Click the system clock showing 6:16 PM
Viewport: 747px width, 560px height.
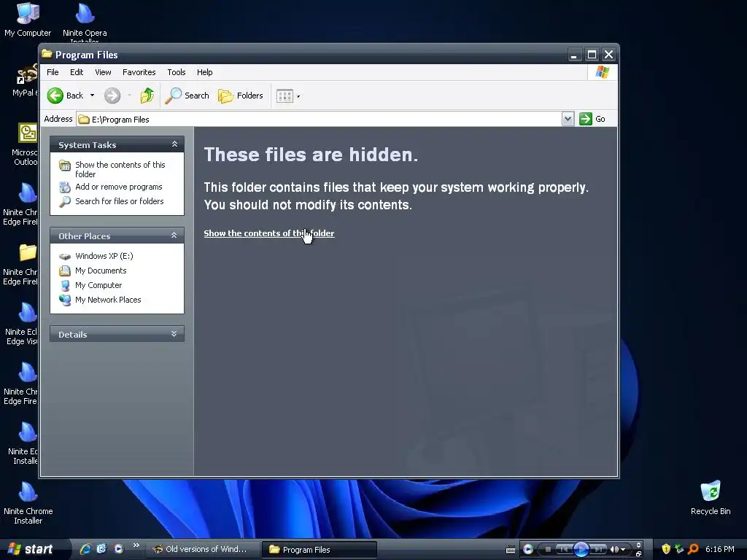pos(720,550)
